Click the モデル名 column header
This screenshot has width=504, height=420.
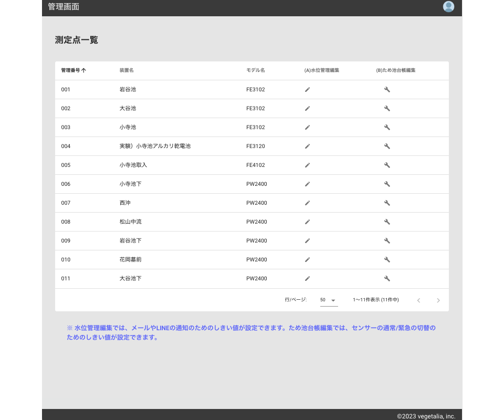[x=256, y=70]
